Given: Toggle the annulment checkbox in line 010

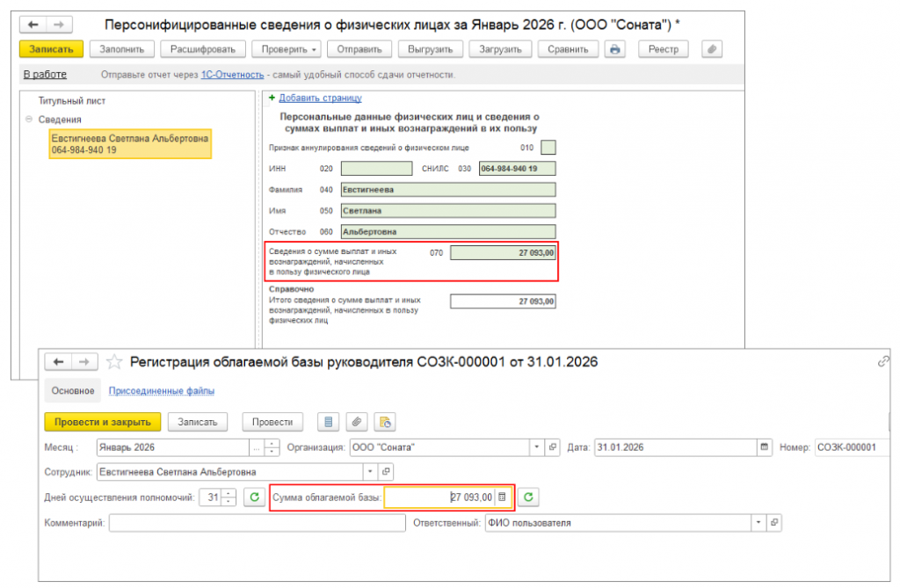Looking at the screenshot, I should click(548, 148).
